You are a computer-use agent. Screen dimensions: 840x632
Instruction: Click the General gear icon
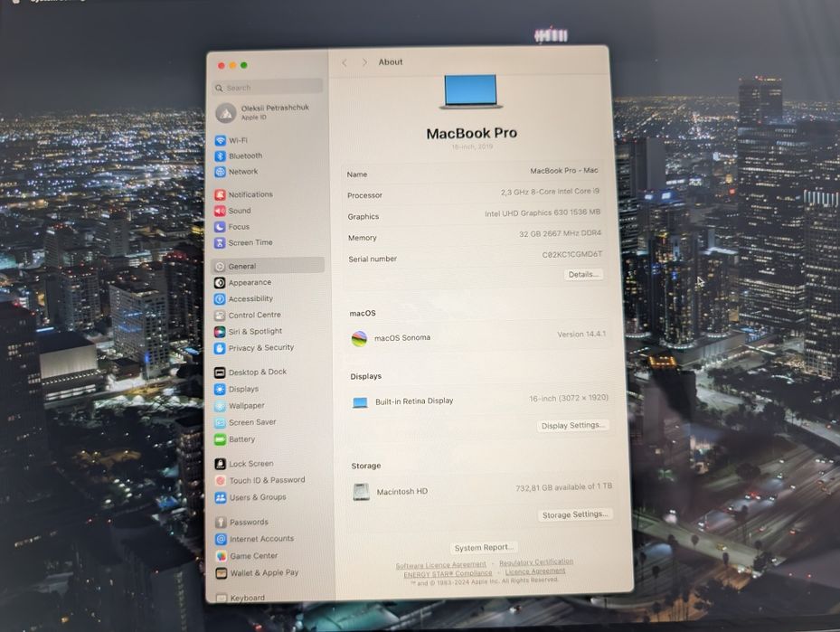(220, 266)
